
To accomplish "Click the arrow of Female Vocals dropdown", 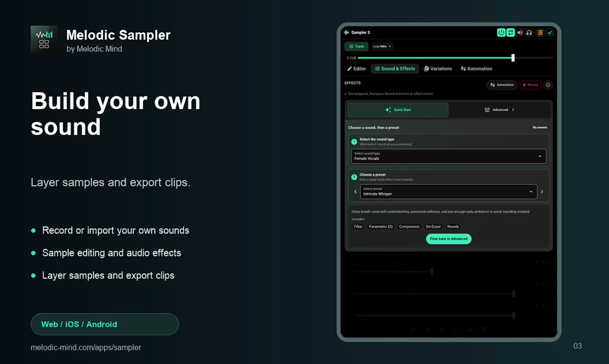I will pos(540,156).
